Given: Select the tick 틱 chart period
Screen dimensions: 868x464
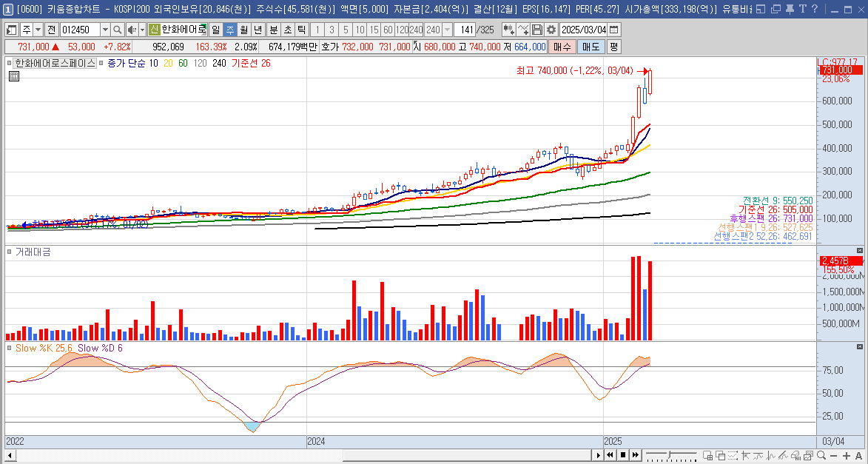Looking at the screenshot, I should point(302,30).
